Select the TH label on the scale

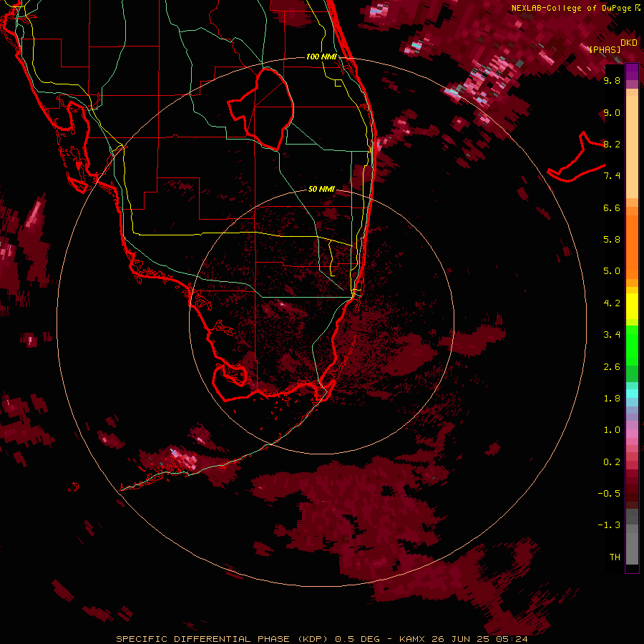(615, 557)
